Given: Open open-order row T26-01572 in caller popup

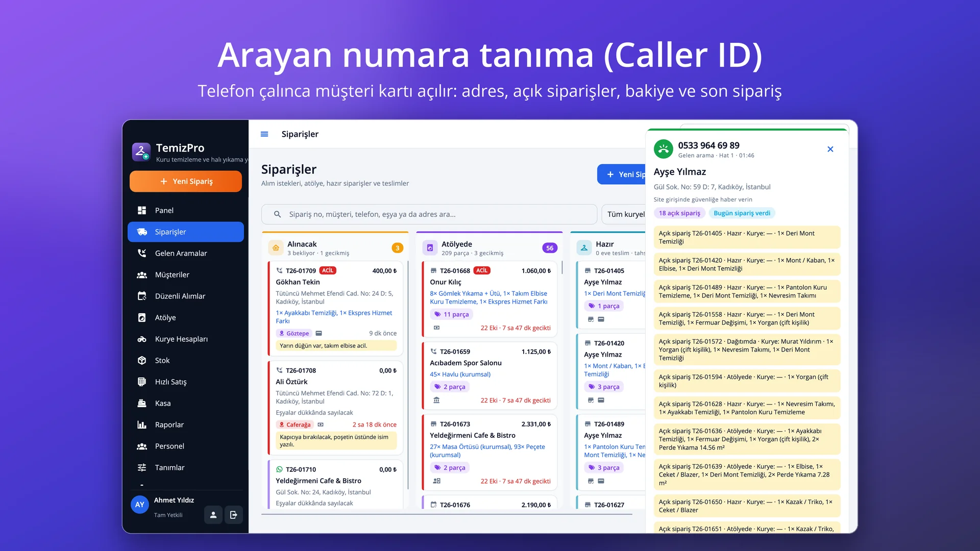Looking at the screenshot, I should coord(747,349).
